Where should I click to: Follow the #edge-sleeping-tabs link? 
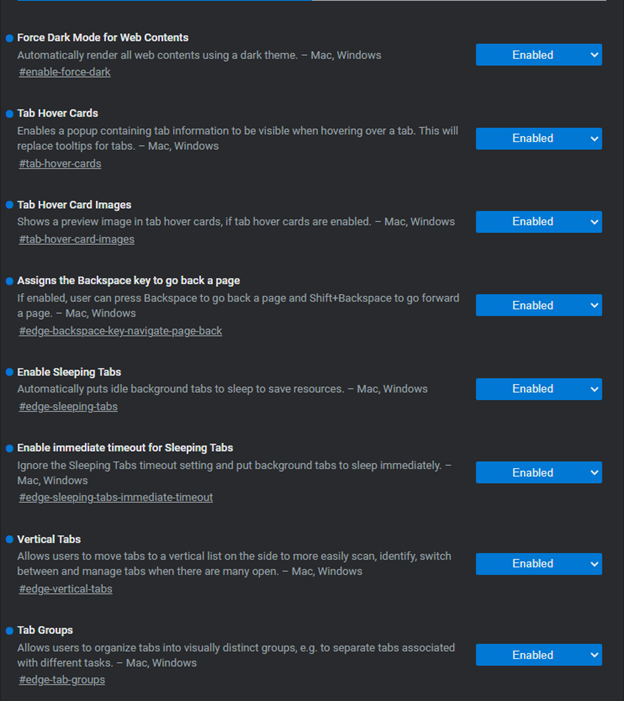68,407
